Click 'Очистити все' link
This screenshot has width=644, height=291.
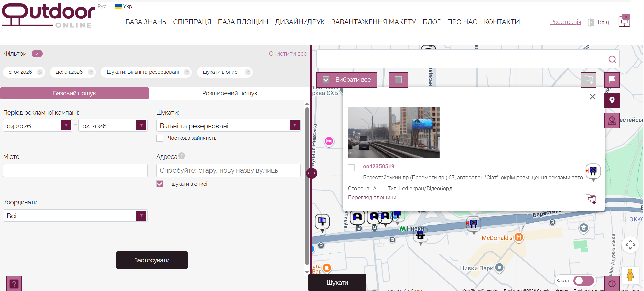(x=288, y=54)
